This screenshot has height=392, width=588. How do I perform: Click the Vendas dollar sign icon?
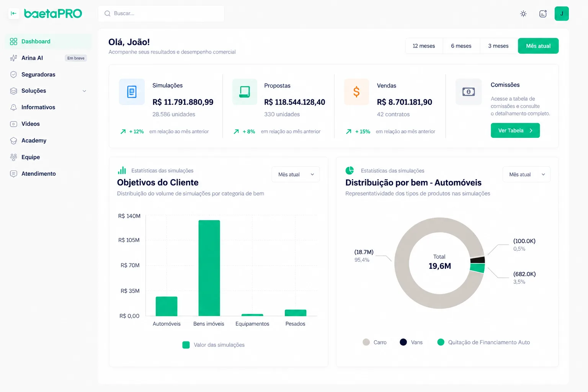click(356, 92)
